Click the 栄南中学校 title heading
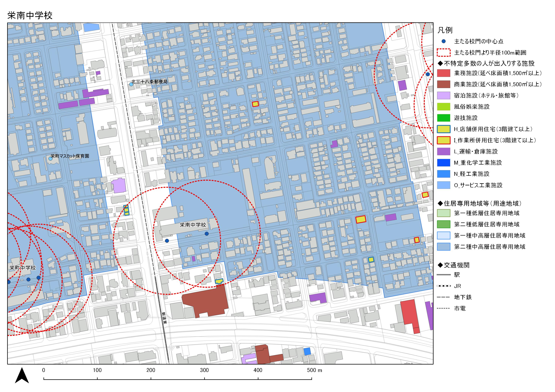Viewport: 555px width, 392px height. (x=30, y=15)
